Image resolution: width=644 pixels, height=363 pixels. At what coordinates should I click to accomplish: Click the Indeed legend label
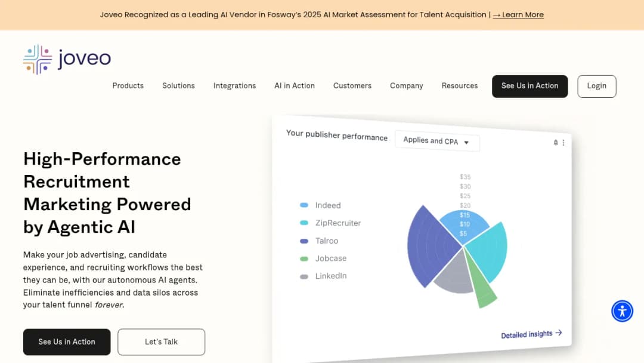click(x=328, y=205)
